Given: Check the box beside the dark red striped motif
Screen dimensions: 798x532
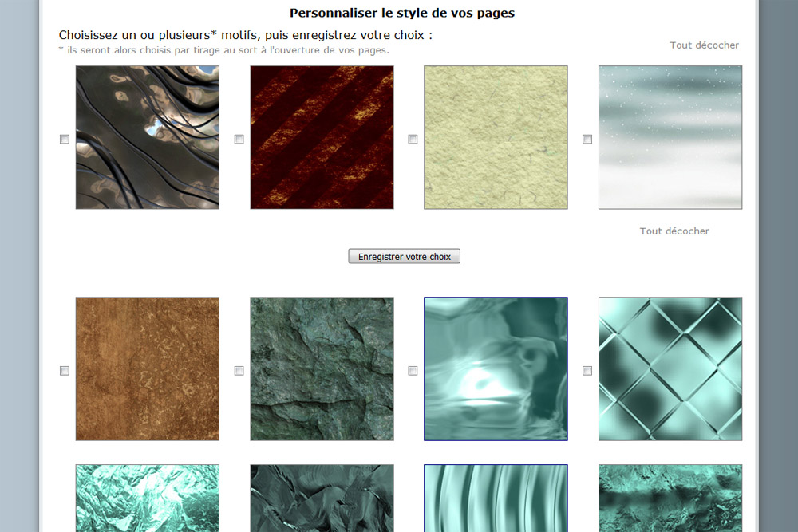Looking at the screenshot, I should point(239,140).
